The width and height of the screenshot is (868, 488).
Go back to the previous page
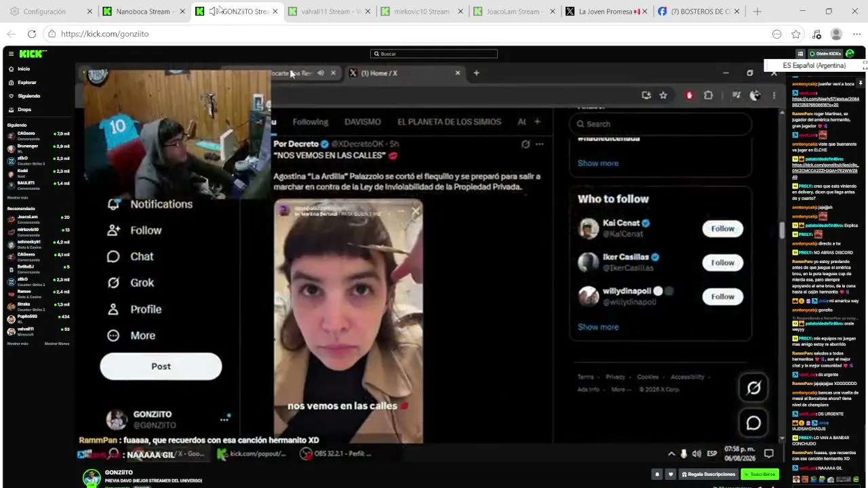pyautogui.click(x=12, y=34)
